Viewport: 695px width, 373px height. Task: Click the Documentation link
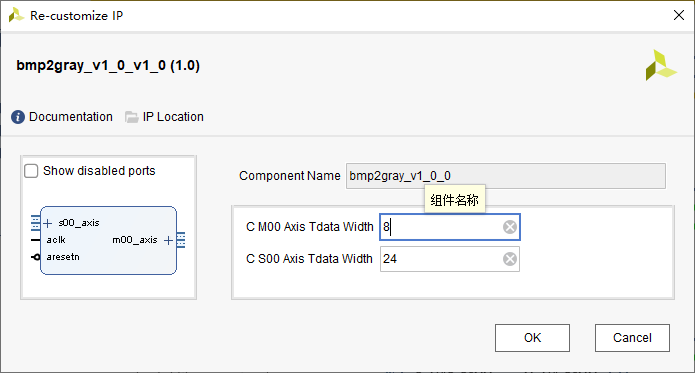tap(70, 117)
